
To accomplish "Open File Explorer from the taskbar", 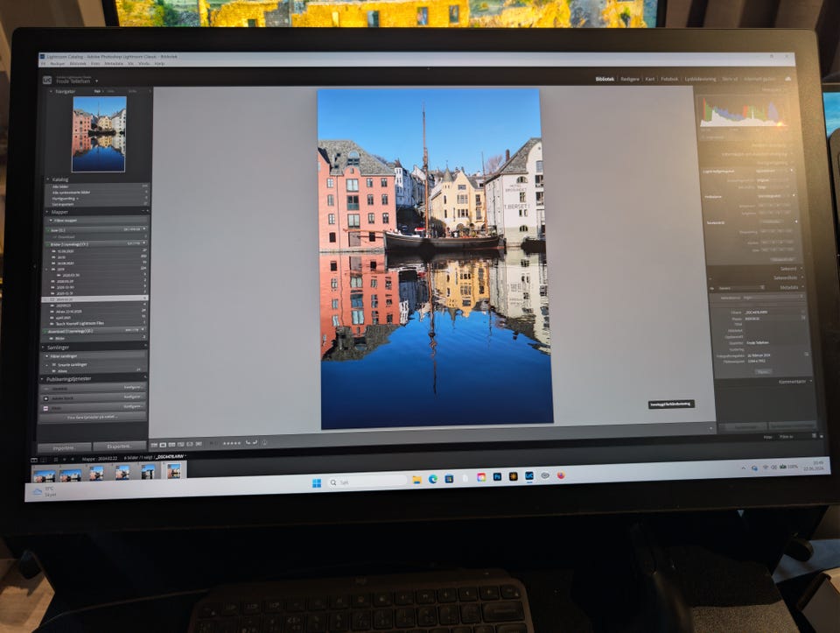I will tap(416, 479).
